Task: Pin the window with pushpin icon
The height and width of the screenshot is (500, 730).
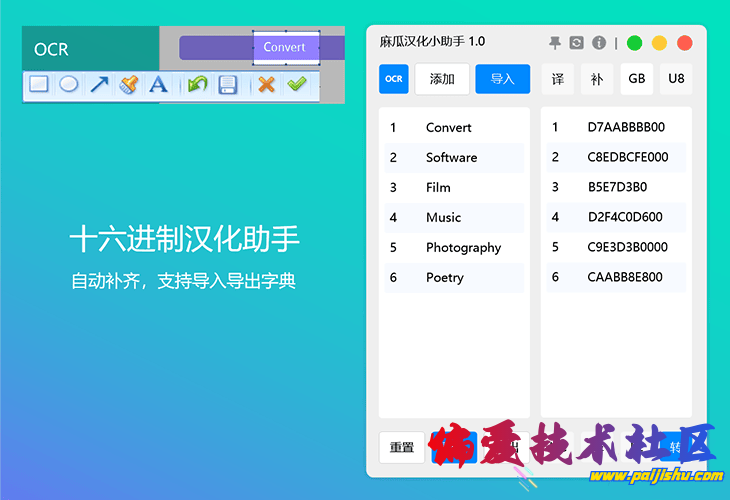Action: pos(555,43)
